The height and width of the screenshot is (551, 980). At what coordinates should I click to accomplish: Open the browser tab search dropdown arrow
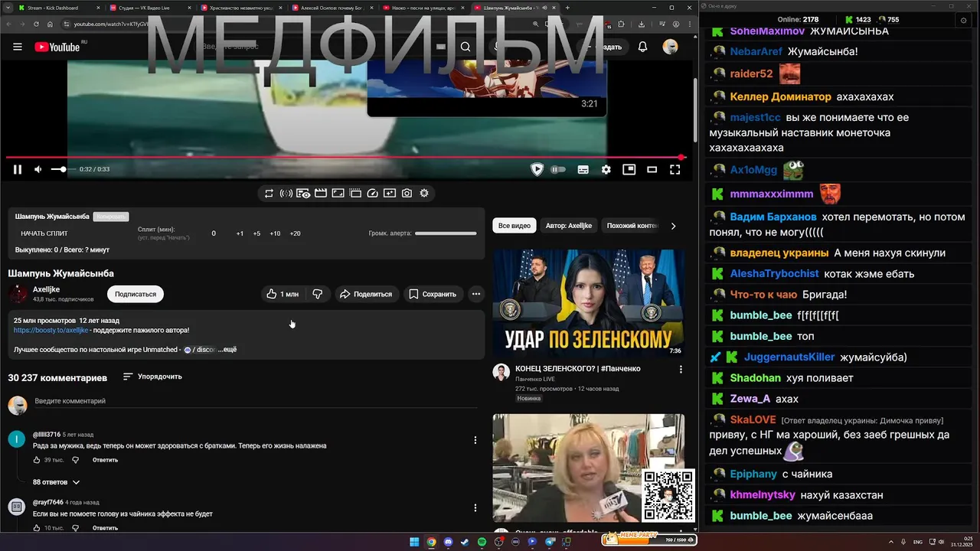(x=6, y=8)
